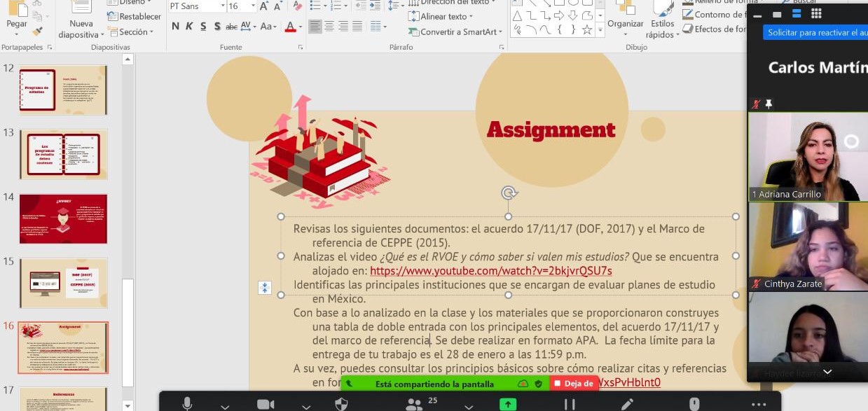Toggle strikethrough (abc) formatting
This screenshot has width=868, height=411.
(231, 27)
